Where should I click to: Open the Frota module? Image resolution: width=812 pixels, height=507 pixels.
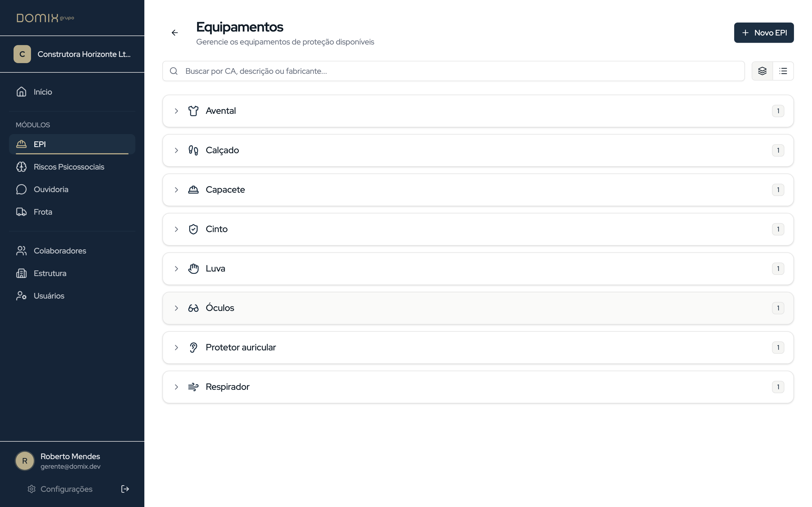click(43, 212)
